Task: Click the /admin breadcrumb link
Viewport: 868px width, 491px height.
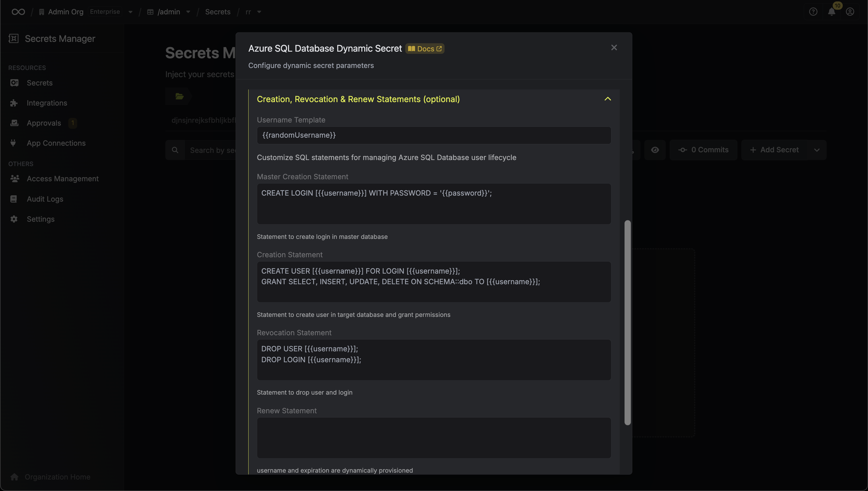Action: click(169, 12)
